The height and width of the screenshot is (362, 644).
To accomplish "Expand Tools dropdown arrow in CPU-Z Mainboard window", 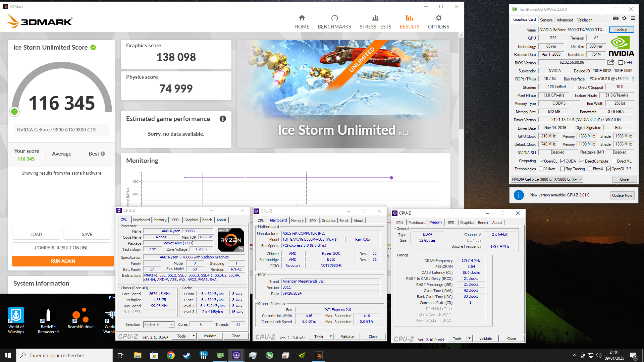I will [x=331, y=337].
